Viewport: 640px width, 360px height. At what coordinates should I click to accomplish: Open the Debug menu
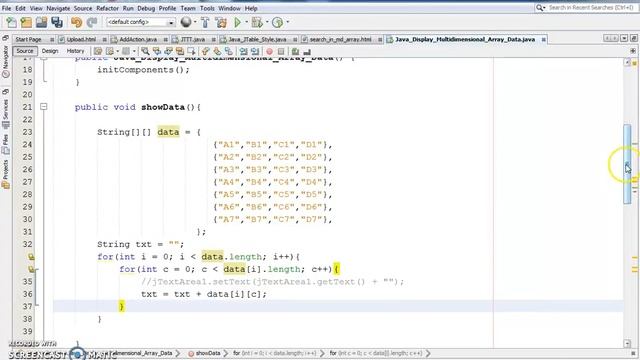click(146, 8)
